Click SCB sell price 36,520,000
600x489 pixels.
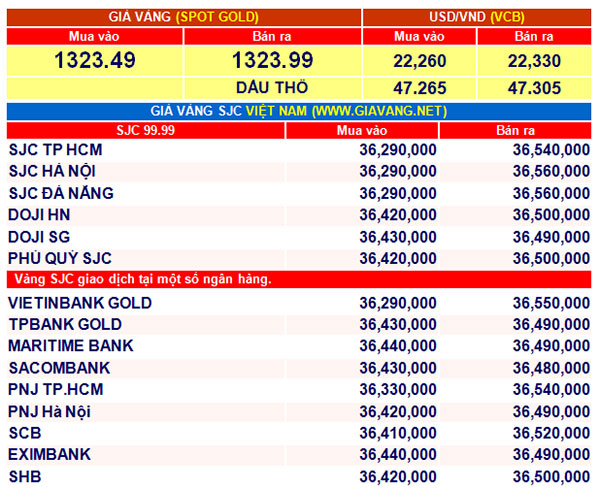[551, 433]
